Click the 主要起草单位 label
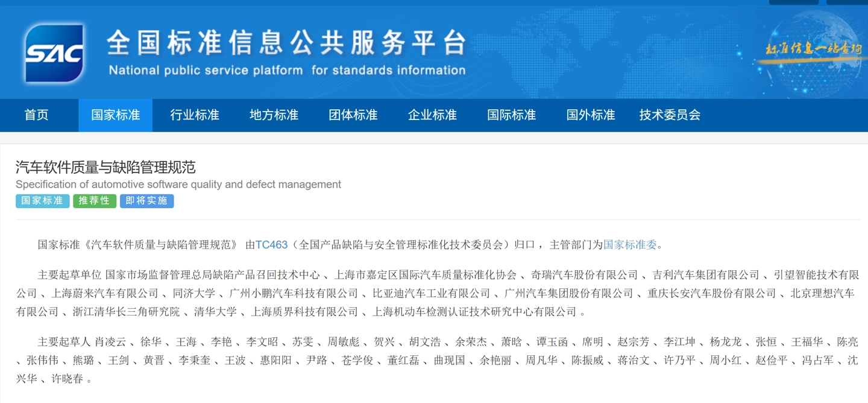868x403 pixels. [x=69, y=275]
